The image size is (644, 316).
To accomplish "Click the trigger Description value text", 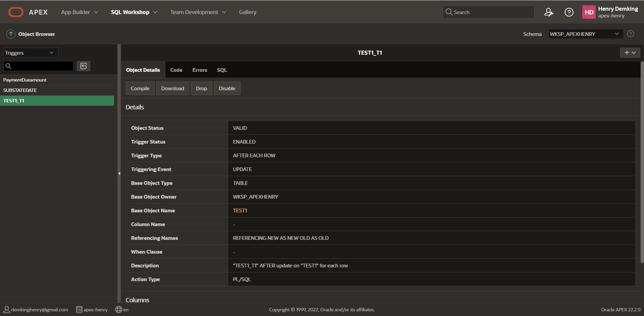I will 290,265.
